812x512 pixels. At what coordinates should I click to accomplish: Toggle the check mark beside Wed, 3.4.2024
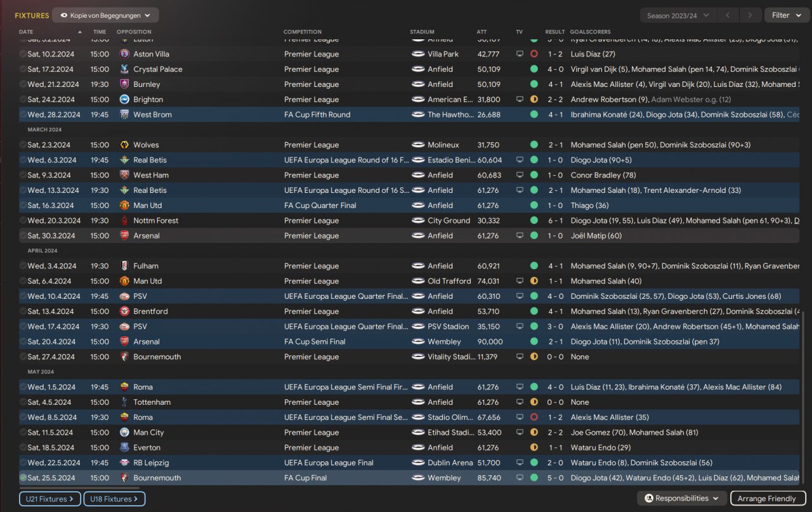pos(23,266)
